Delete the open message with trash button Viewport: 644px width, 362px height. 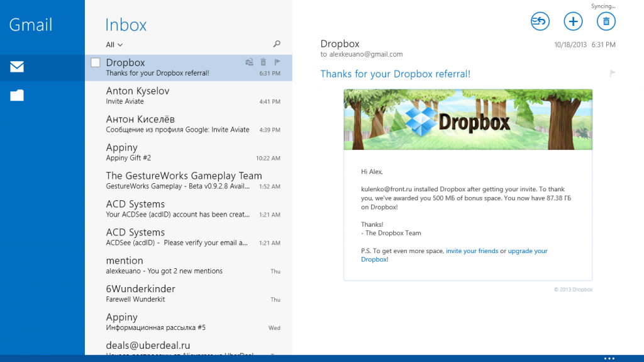point(606,21)
